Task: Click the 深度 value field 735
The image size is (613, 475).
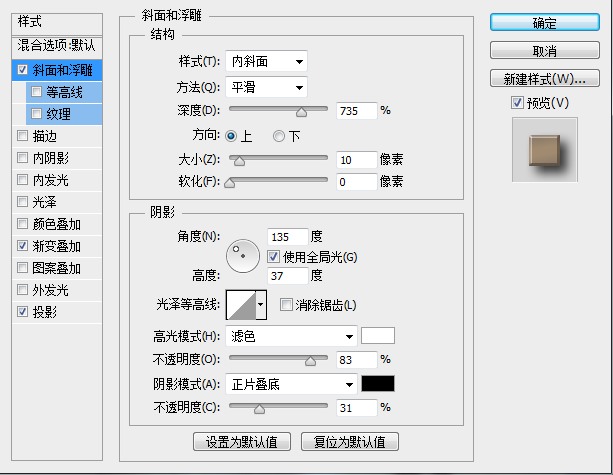Action: (357, 111)
